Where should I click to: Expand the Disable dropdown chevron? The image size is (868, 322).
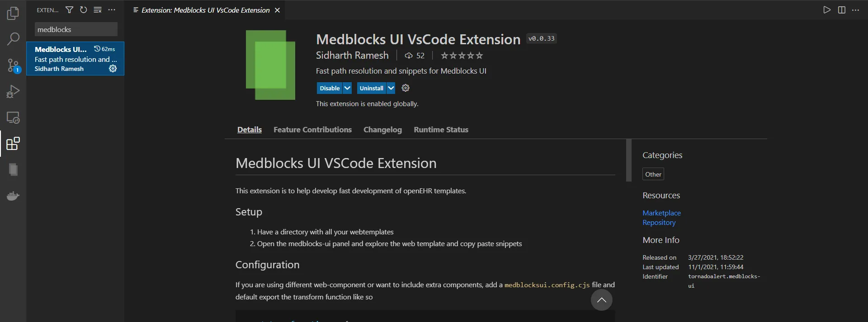pos(347,88)
